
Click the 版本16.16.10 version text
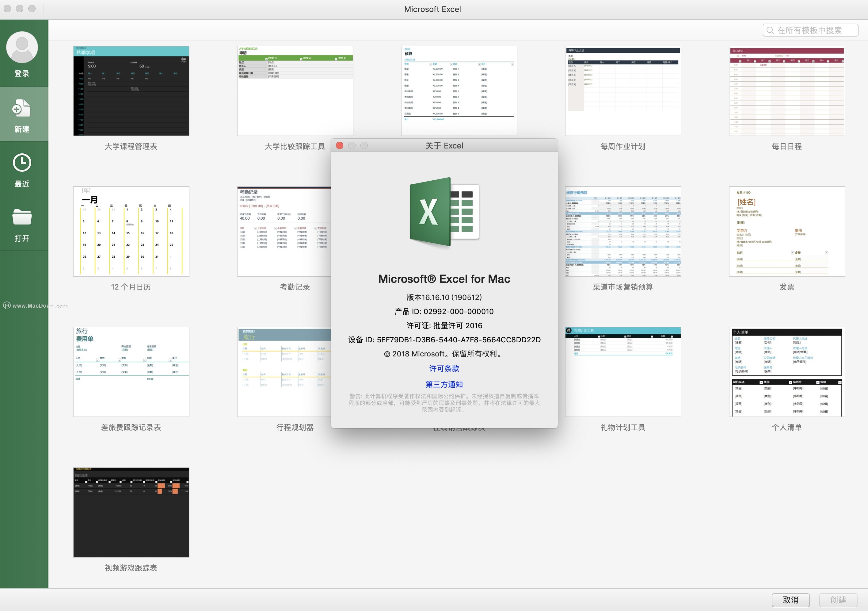tap(444, 297)
